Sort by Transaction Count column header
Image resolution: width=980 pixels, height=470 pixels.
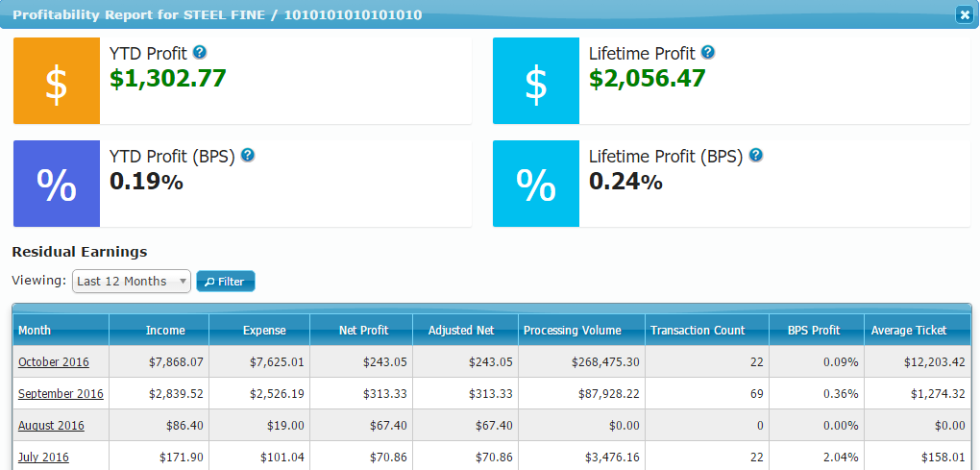698,331
